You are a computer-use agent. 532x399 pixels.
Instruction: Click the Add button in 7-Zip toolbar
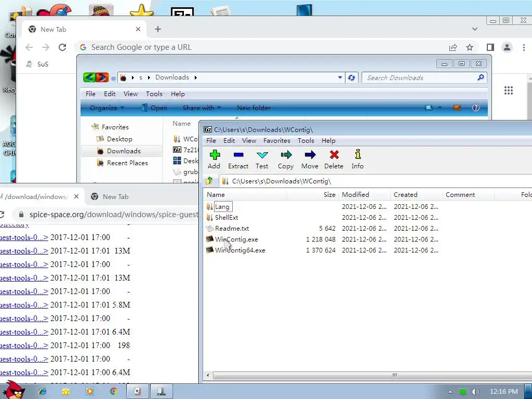214,159
